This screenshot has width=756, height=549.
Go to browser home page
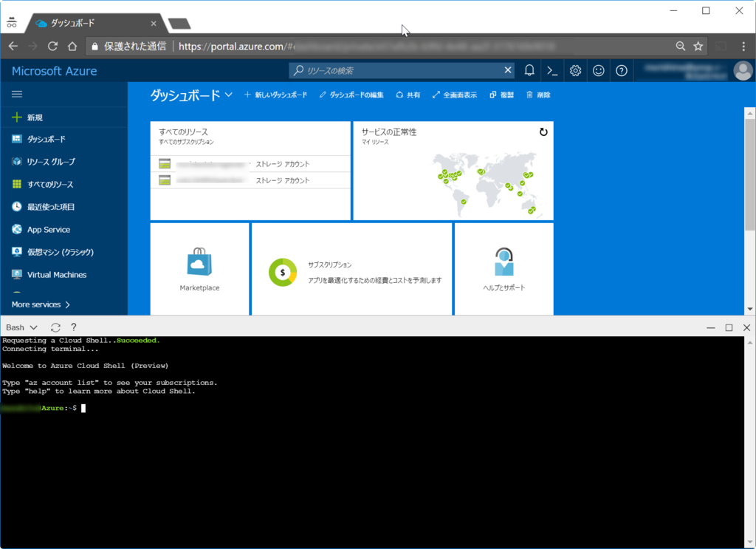[72, 47]
